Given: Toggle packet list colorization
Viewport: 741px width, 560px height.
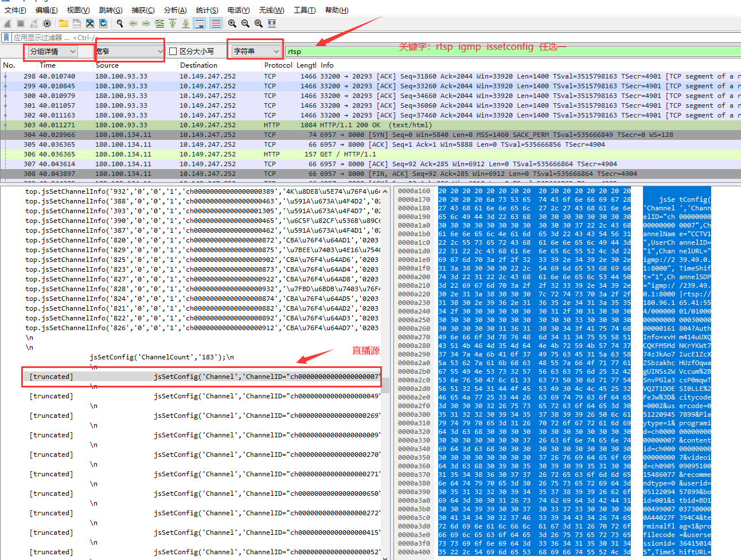Looking at the screenshot, I should (216, 24).
